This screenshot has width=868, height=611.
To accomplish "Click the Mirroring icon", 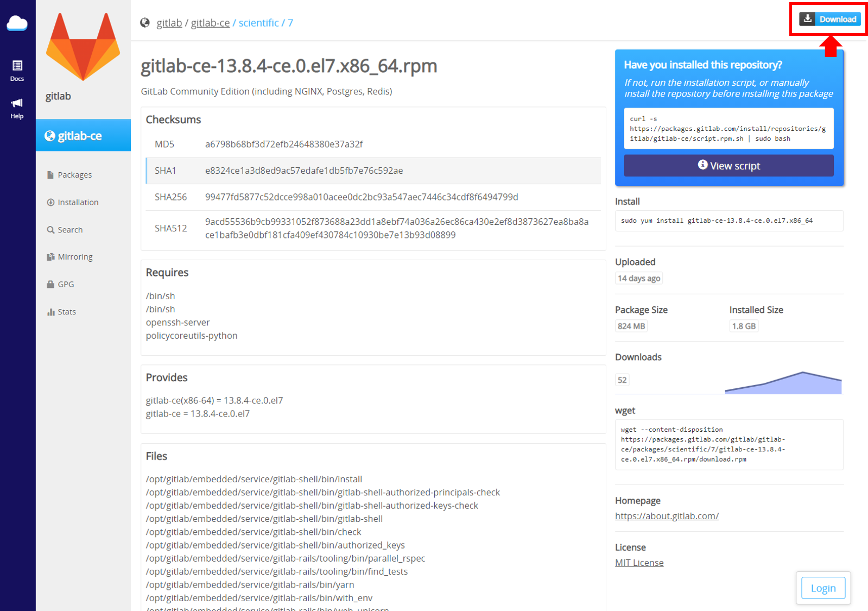I will [x=50, y=257].
